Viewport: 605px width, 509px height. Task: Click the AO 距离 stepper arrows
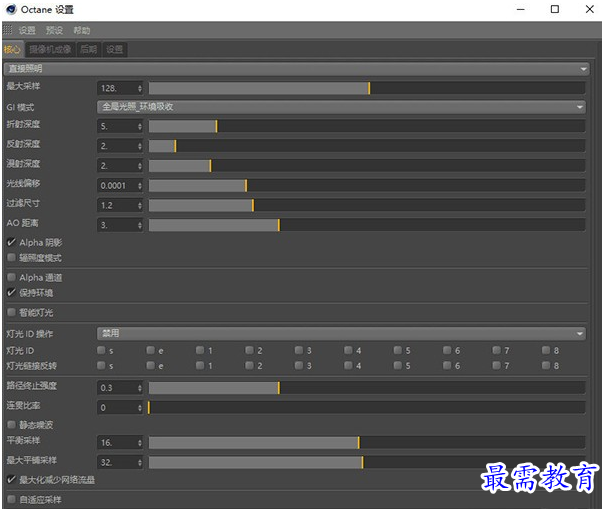point(140,225)
